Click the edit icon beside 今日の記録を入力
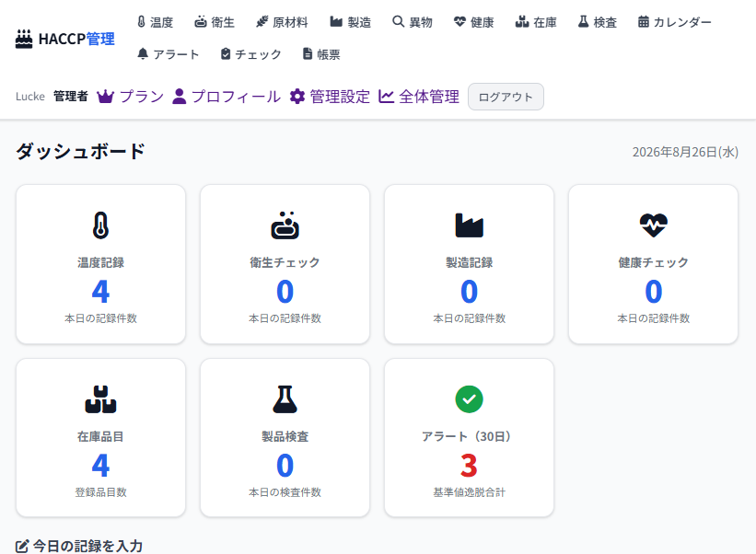 pos(22,547)
